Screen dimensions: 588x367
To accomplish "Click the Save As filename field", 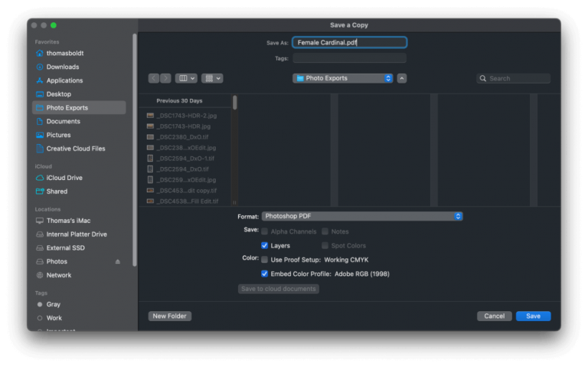I will (349, 43).
